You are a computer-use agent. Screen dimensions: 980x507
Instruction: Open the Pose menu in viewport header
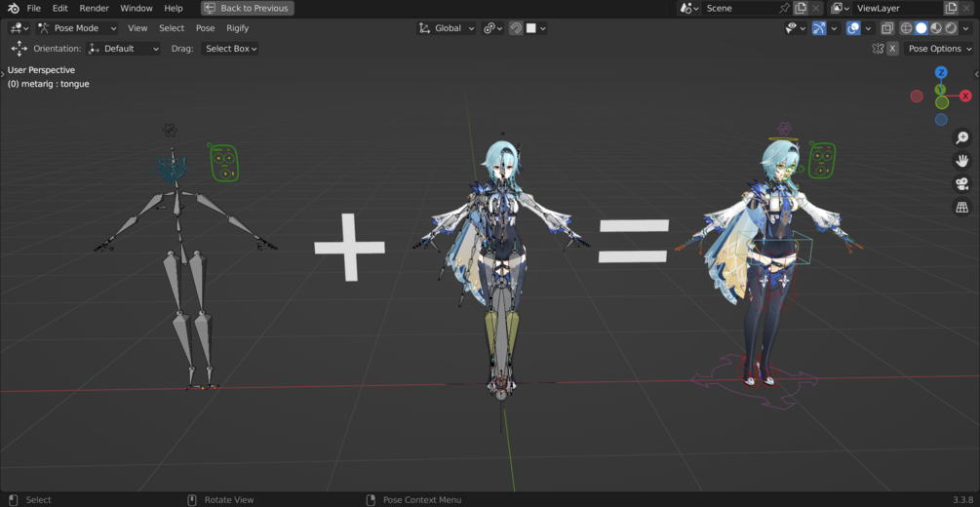205,28
